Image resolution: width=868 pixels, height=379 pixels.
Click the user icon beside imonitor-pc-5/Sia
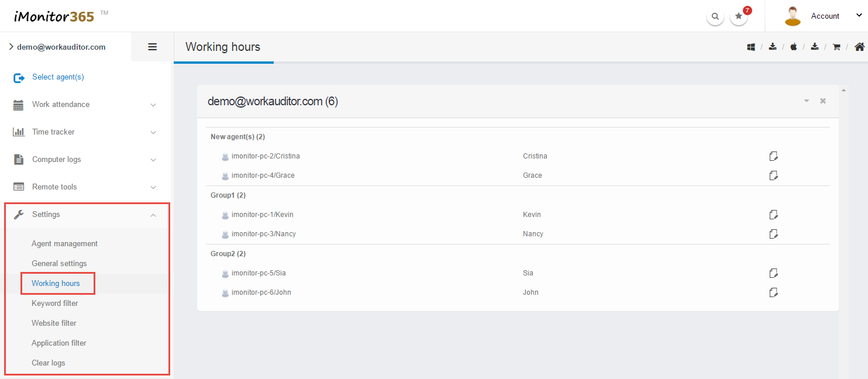coord(225,274)
